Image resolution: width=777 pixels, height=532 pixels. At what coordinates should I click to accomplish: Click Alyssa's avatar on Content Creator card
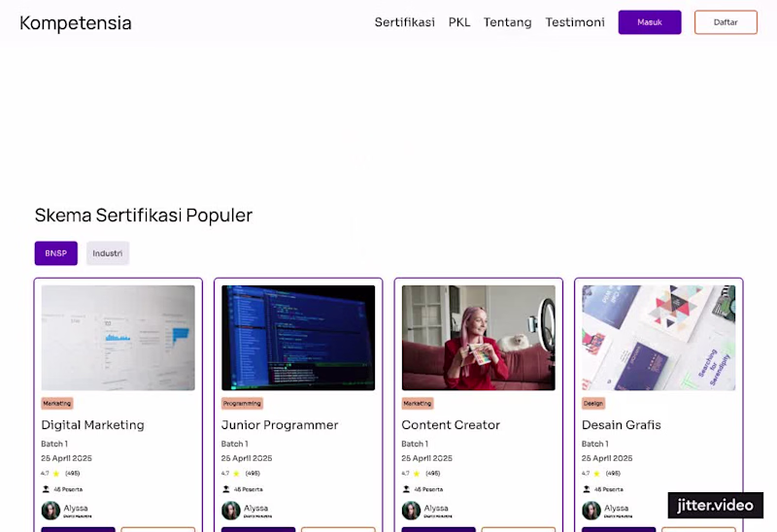411,511
